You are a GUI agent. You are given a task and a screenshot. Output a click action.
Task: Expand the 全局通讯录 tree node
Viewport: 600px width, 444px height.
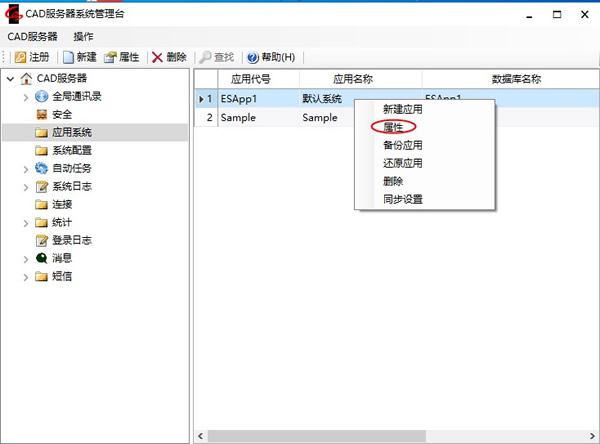point(26,97)
